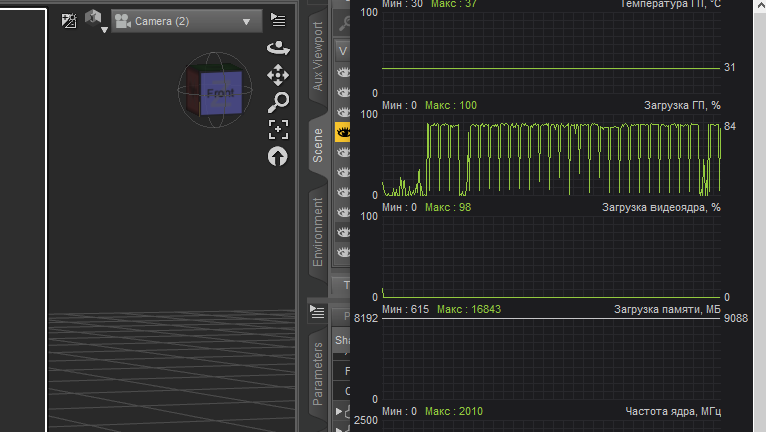The height and width of the screenshot is (432, 766).
Task: Open the Camera (2) view dropdown
Action: click(186, 22)
